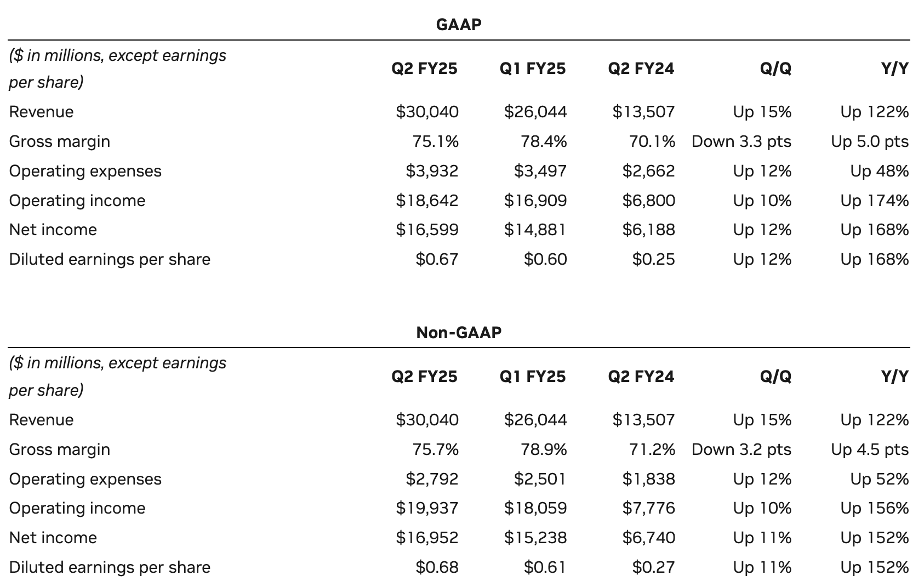Select the Non-GAAP Operating expenses row label
The width and height of the screenshot is (924, 581).
(85, 479)
